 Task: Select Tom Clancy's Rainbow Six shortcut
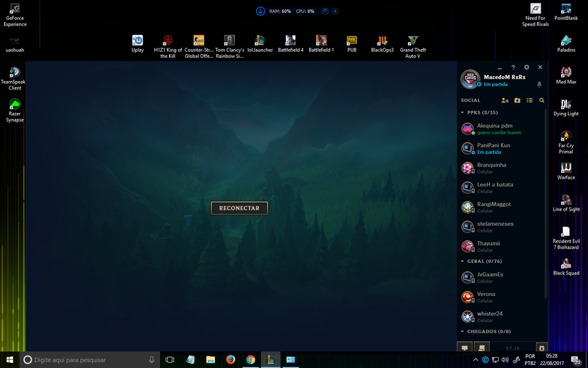(229, 46)
